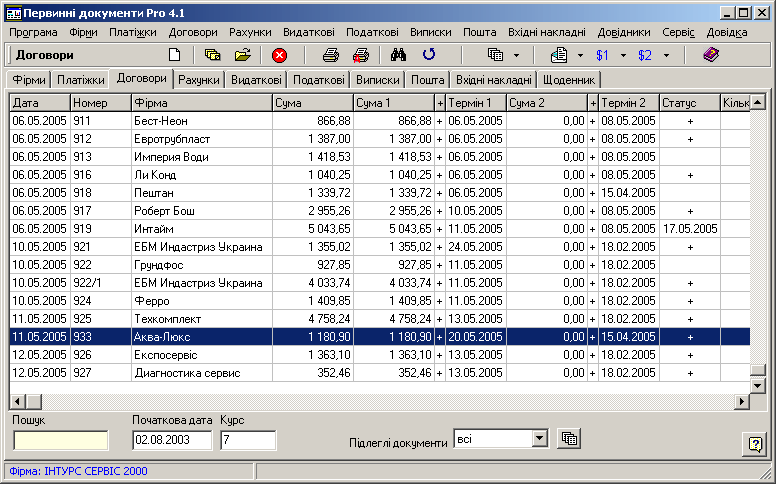Switch to the Щоденник tab
776x484 pixels.
569,80
